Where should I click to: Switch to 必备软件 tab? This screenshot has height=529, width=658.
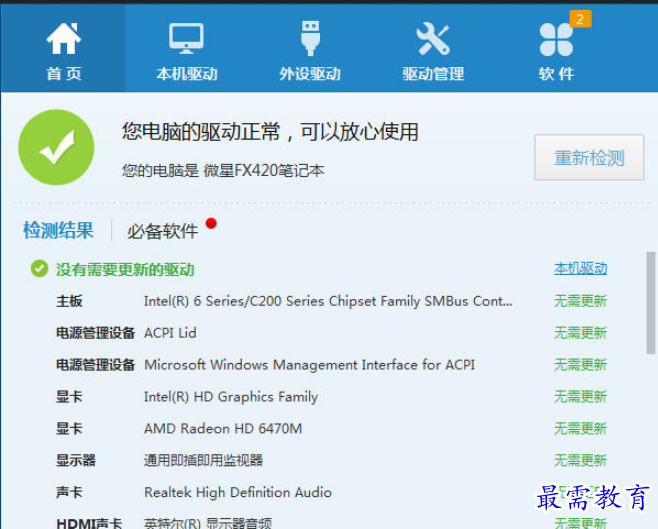pyautogui.click(x=162, y=231)
